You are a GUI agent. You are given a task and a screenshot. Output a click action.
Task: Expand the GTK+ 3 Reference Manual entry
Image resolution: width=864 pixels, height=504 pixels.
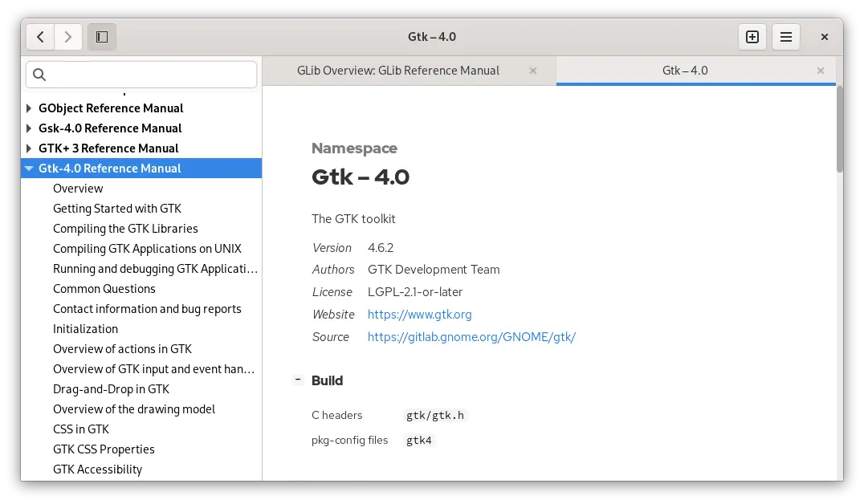[29, 148]
